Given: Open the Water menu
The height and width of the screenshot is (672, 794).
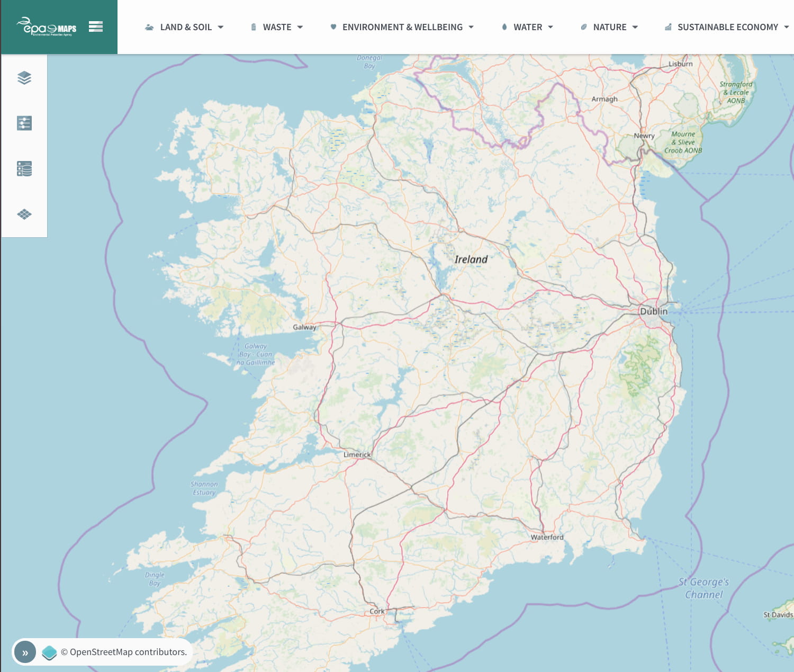Looking at the screenshot, I should click(x=528, y=27).
